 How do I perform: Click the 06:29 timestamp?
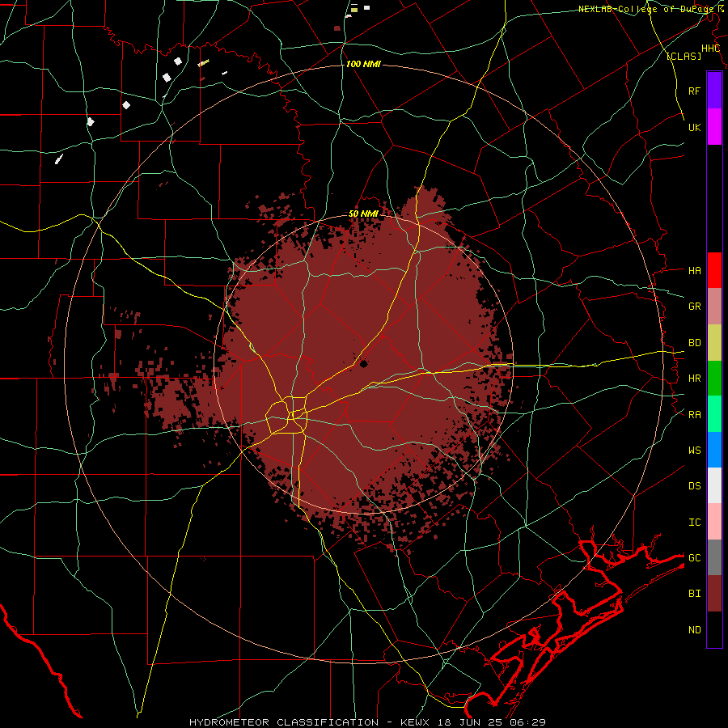tap(527, 722)
